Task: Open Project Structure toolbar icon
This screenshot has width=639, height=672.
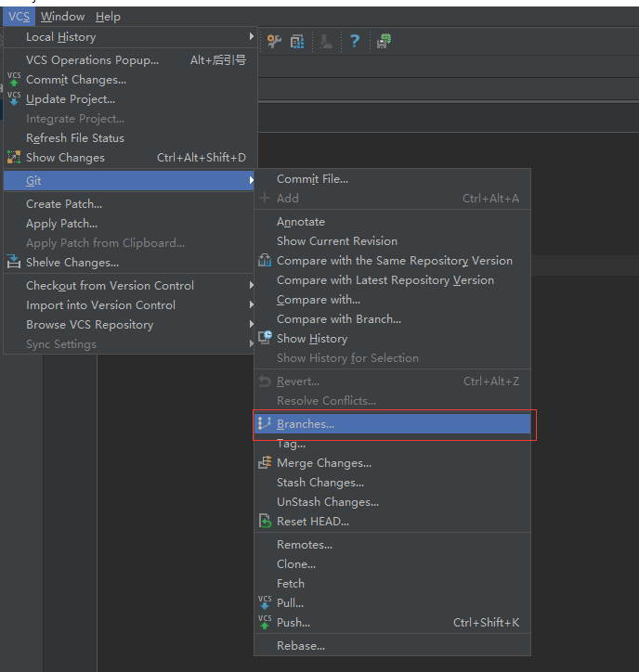Action: click(x=297, y=42)
